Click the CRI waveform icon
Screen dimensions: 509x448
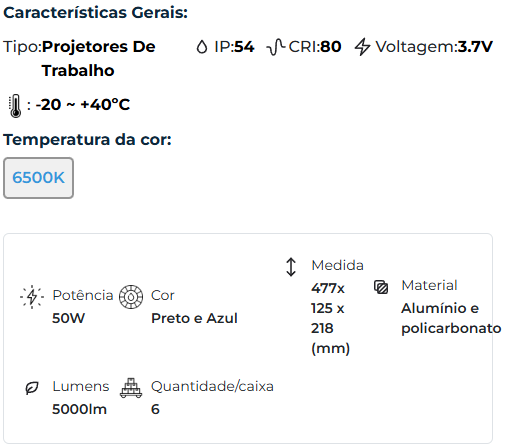point(276,47)
